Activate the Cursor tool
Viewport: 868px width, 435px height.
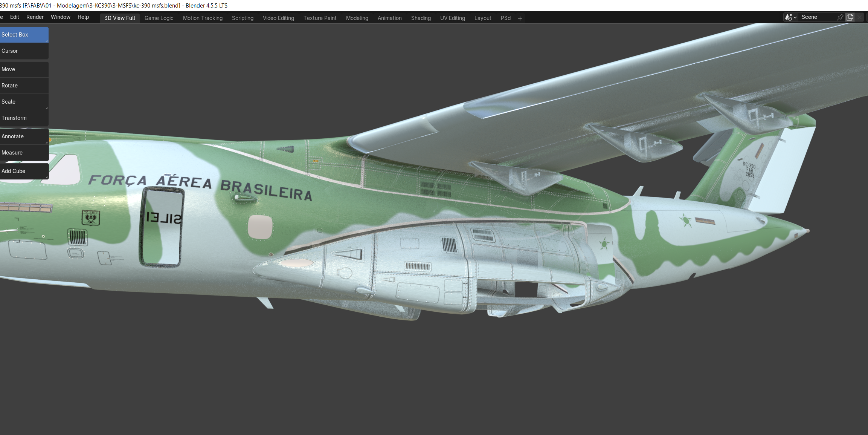pyautogui.click(x=24, y=51)
